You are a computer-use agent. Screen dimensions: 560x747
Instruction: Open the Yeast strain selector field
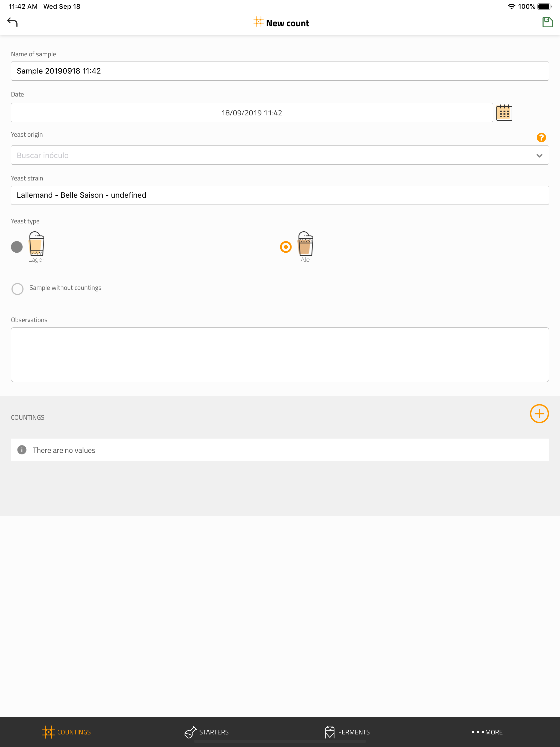pos(280,195)
